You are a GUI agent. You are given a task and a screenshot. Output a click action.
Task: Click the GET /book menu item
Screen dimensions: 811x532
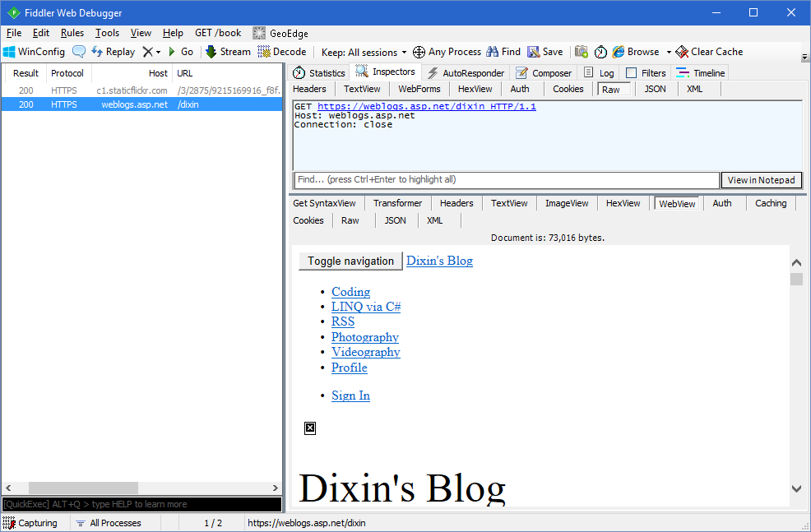click(x=218, y=33)
